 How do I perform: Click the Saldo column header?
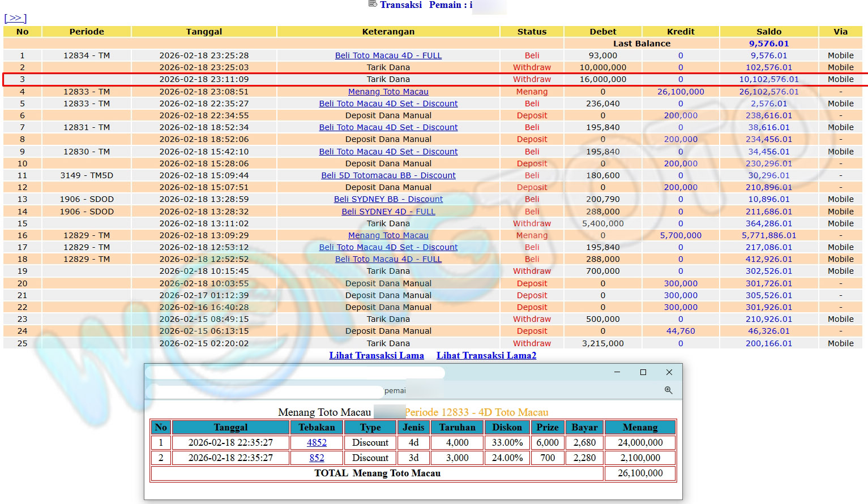pyautogui.click(x=768, y=32)
